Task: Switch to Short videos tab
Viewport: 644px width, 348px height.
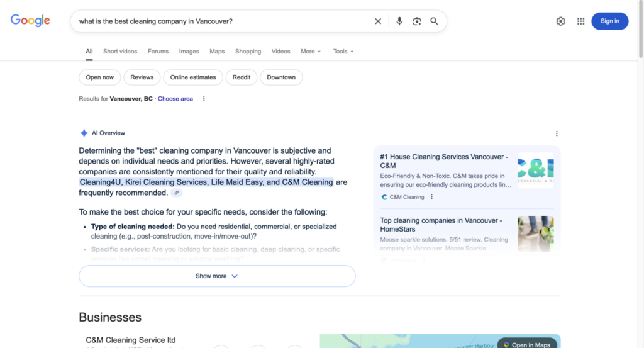Action: 120,52
